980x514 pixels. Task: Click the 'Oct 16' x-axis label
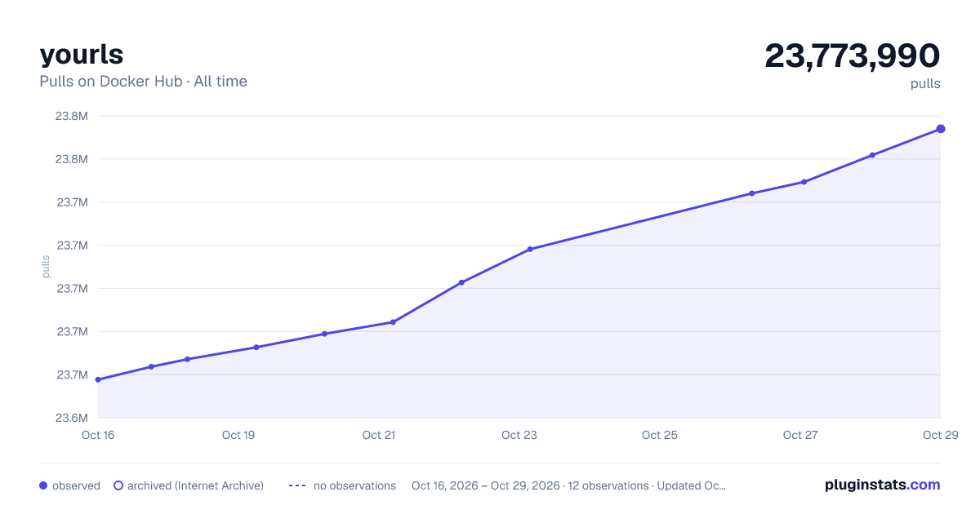(x=98, y=435)
